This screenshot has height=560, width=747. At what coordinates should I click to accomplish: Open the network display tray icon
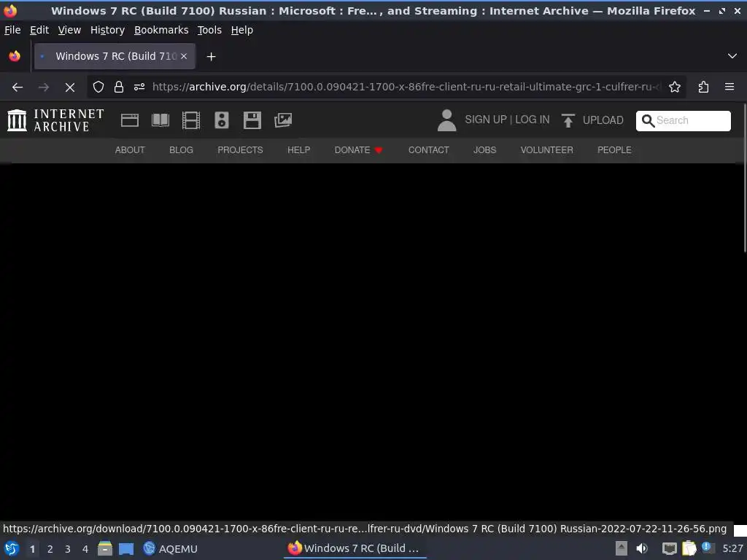point(670,549)
